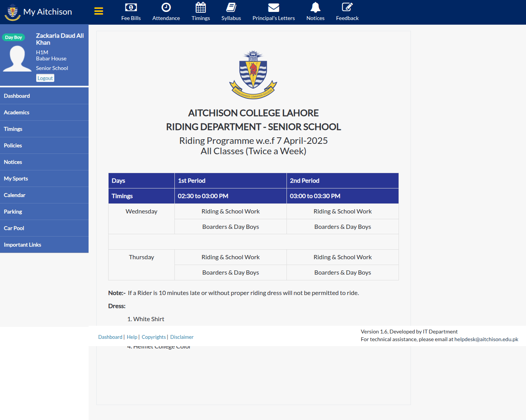Expand the Academics sidebar item
This screenshot has width=526, height=420.
pyautogui.click(x=44, y=112)
